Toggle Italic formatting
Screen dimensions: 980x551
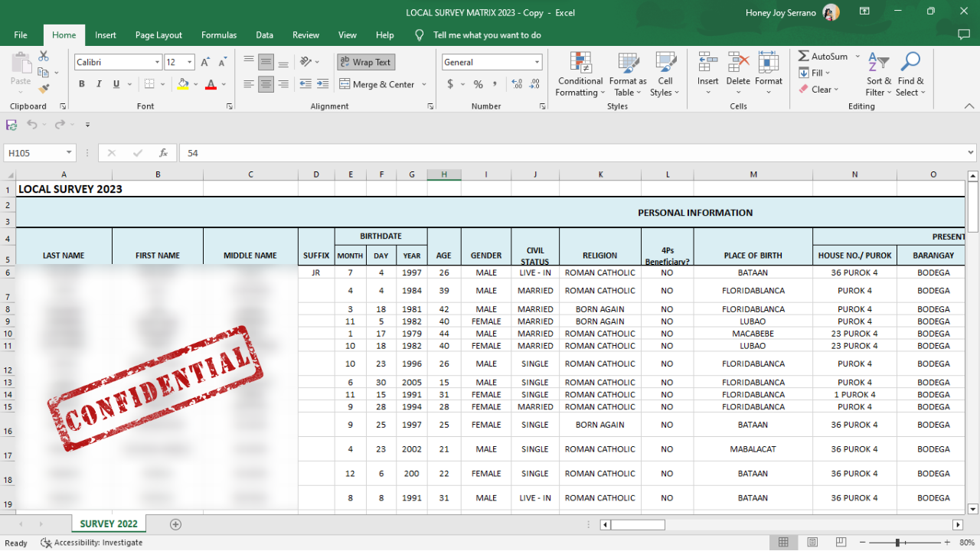tap(100, 84)
